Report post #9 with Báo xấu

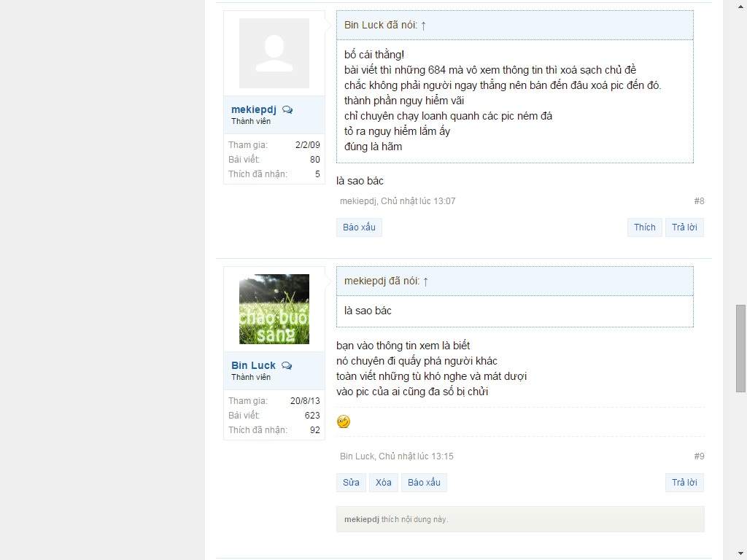[424, 483]
